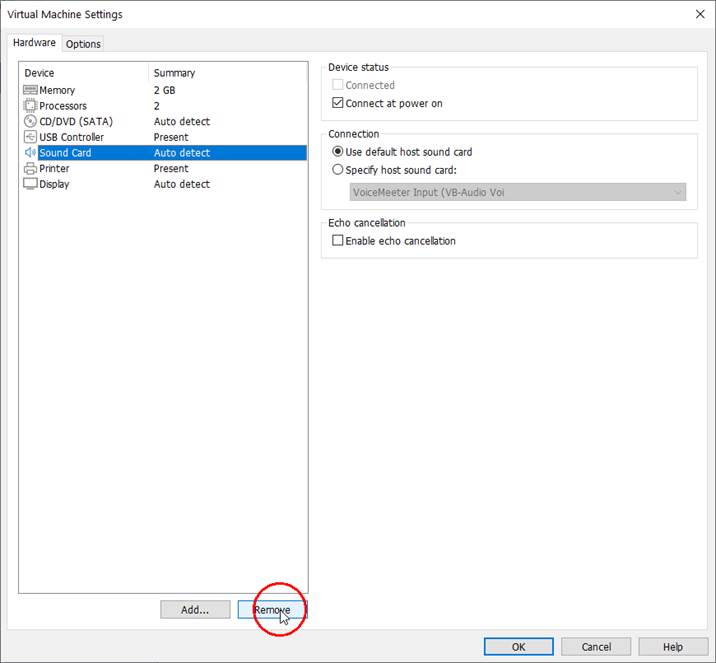716x663 pixels.
Task: Close the Virtual Machine Settings dialog
Action: 698,14
